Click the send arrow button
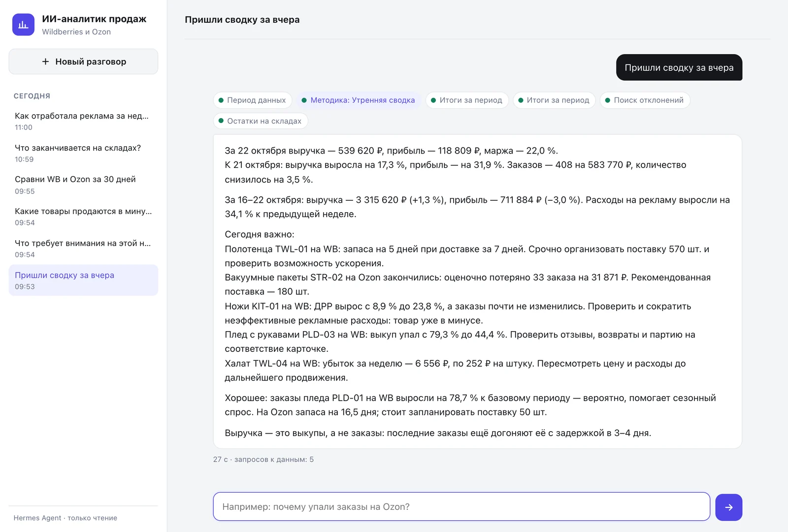The width and height of the screenshot is (788, 532). 728,507
